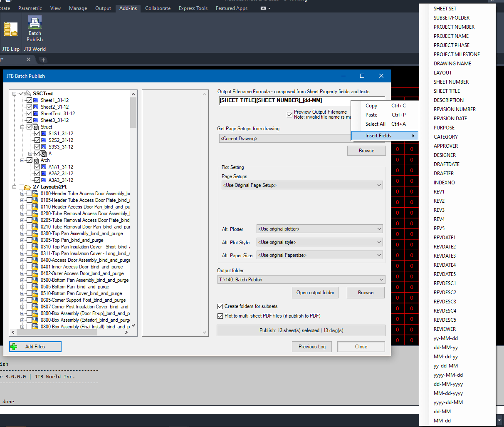The width and height of the screenshot is (504, 427).
Task: Click the Arch subset icon
Action: 36,160
